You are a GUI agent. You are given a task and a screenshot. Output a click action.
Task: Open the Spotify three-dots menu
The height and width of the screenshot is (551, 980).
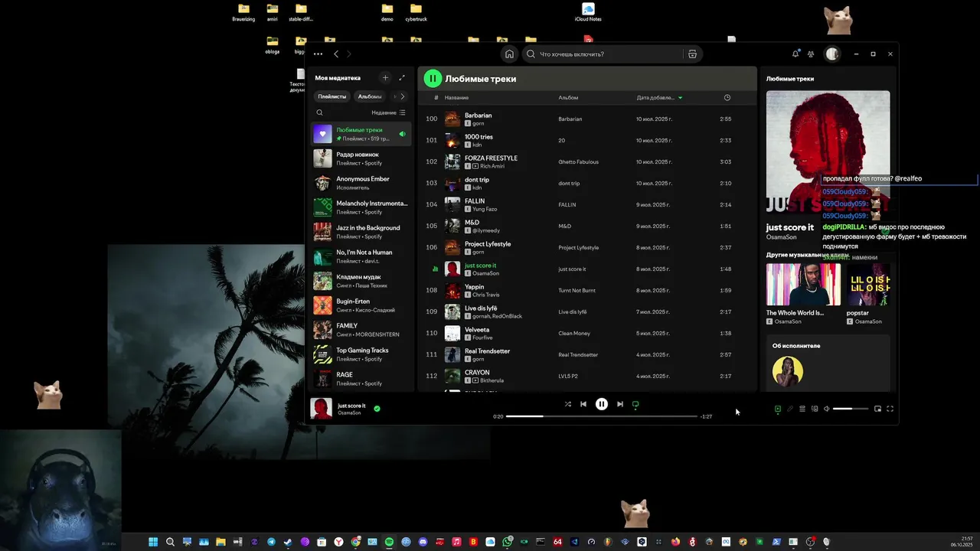pyautogui.click(x=318, y=54)
